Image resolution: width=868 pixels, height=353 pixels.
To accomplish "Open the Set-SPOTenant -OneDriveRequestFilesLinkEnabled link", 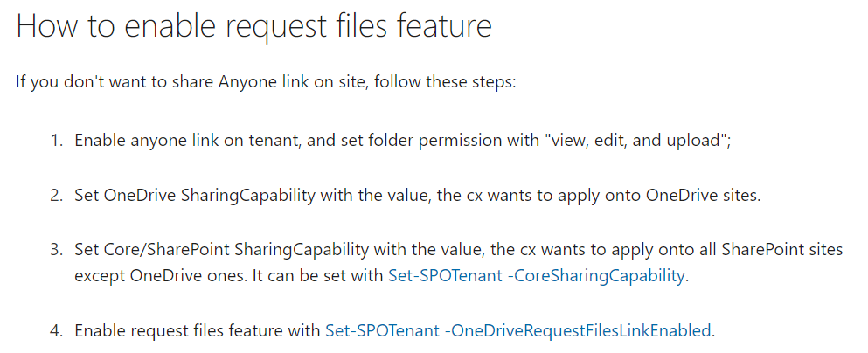I will (518, 331).
